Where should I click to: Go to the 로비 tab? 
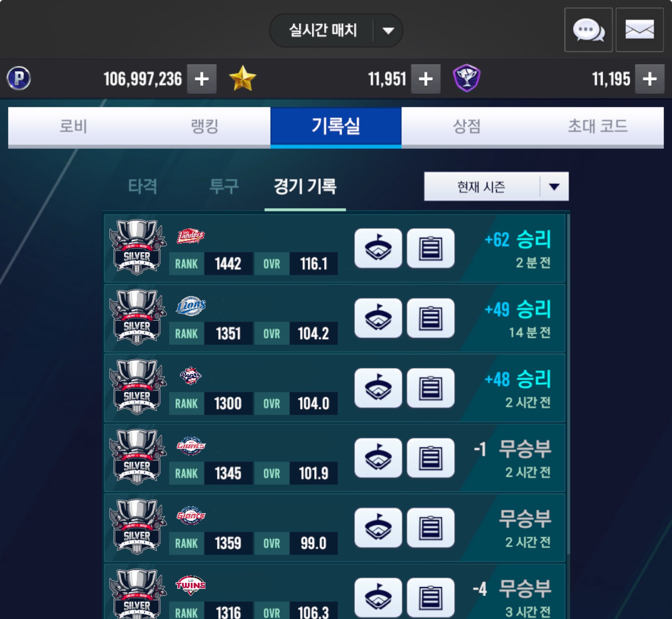click(x=73, y=126)
